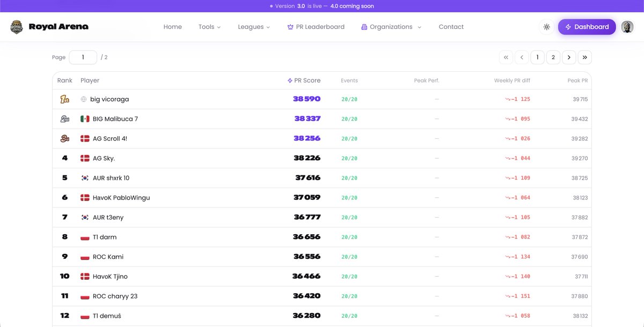Jump to last page double-chevron button
The width and height of the screenshot is (644, 327).
[585, 57]
